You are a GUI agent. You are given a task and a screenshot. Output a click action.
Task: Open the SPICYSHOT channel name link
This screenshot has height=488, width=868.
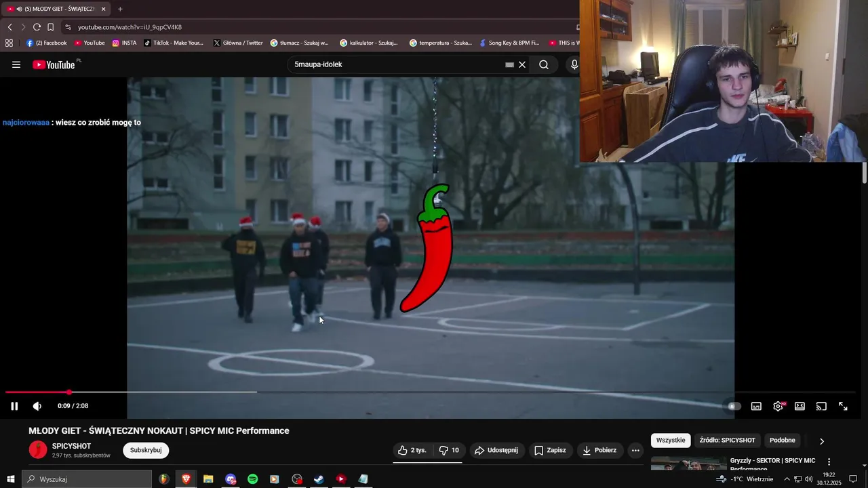click(71, 446)
